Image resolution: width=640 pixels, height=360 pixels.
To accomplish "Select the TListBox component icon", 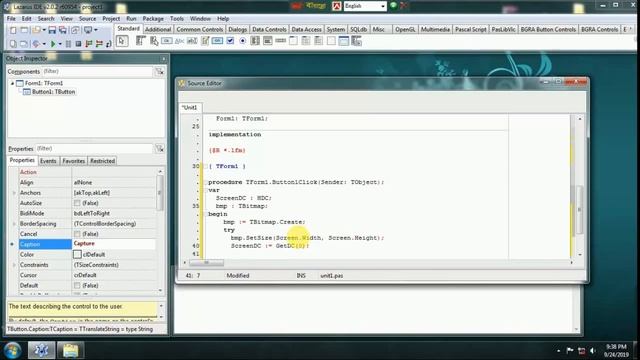I will point(255,41).
